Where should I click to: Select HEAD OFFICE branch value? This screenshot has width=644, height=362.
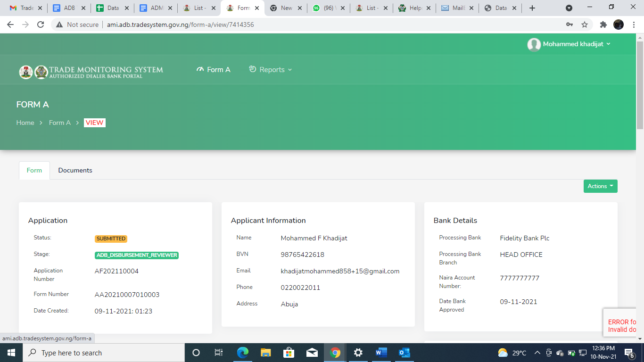[x=521, y=255]
